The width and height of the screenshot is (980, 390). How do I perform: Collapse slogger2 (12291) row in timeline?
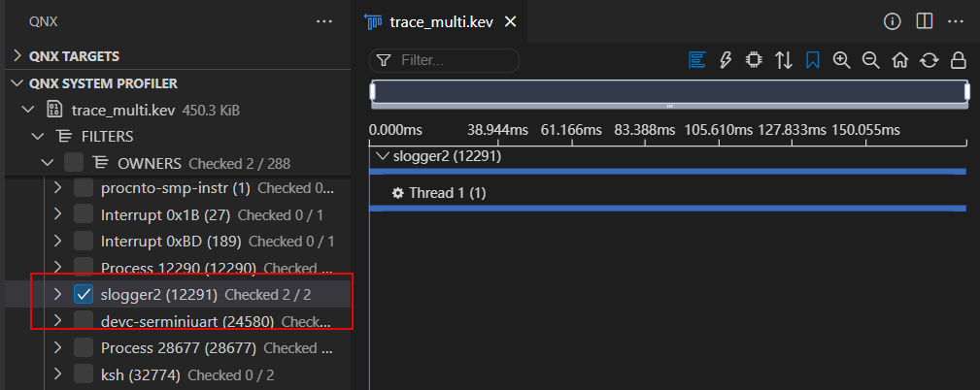(x=380, y=155)
